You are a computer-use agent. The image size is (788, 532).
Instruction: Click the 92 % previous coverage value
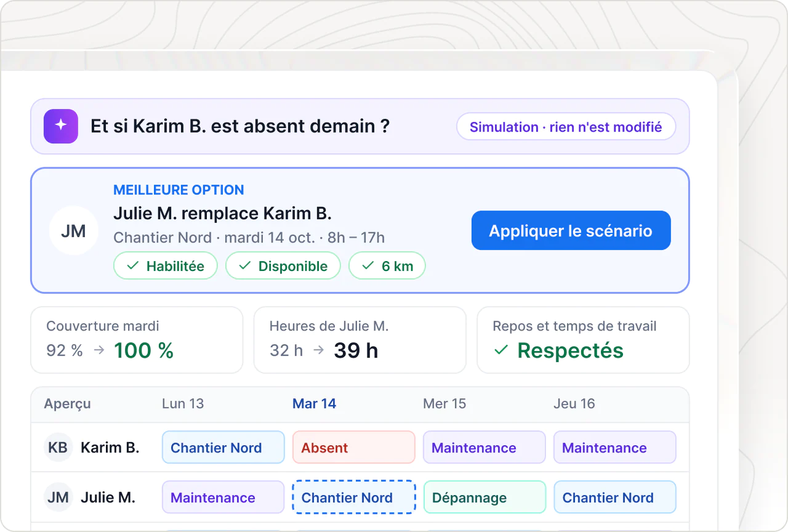point(65,350)
